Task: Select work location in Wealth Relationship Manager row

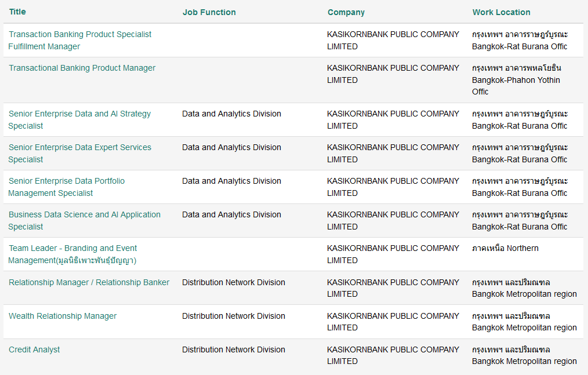Action: (524, 322)
